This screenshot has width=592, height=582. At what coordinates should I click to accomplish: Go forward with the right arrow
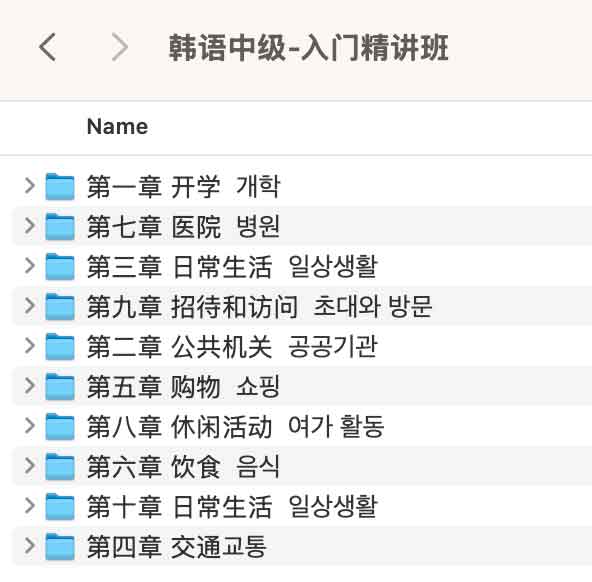[x=120, y=47]
